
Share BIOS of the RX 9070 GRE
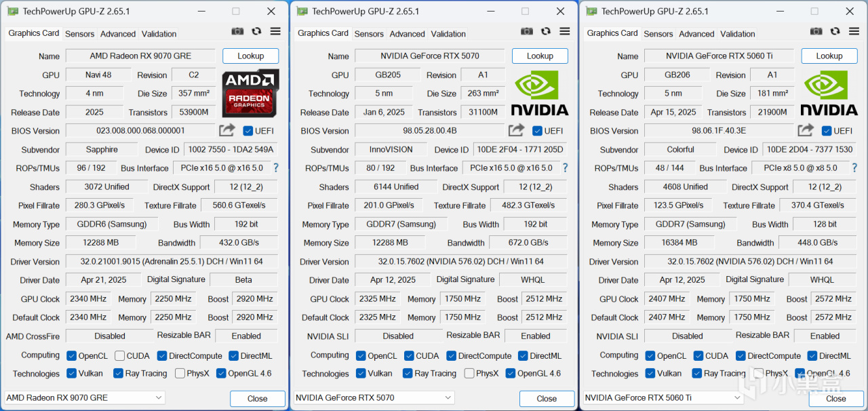pyautogui.click(x=227, y=130)
